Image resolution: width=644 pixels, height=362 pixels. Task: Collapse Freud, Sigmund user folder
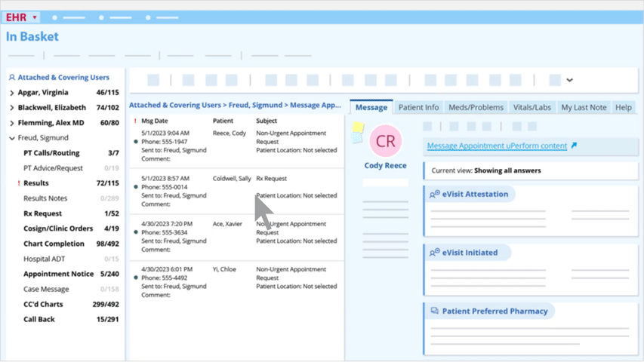coord(12,138)
